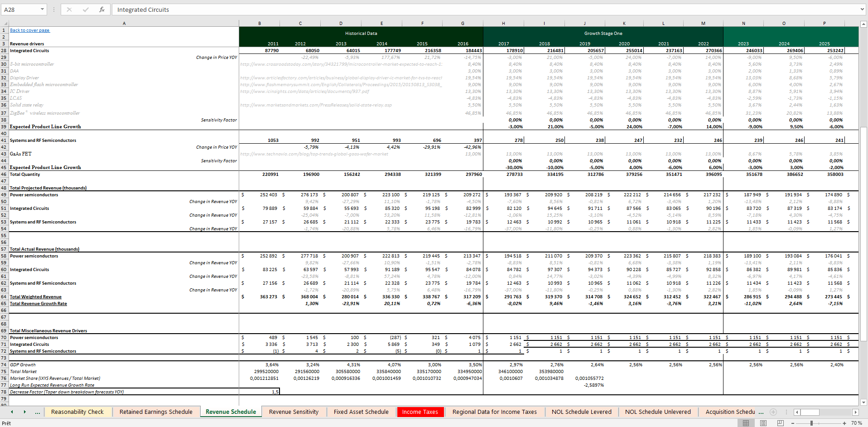This screenshot has height=427, width=868.
Task: Switch to Page Break Preview icon
Action: pyautogui.click(x=780, y=423)
